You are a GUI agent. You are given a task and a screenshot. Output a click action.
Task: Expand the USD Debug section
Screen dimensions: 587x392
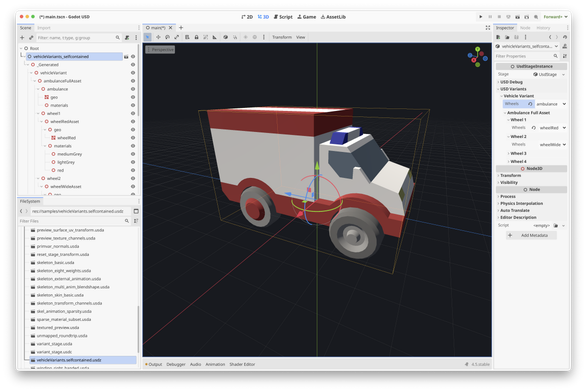click(532, 82)
